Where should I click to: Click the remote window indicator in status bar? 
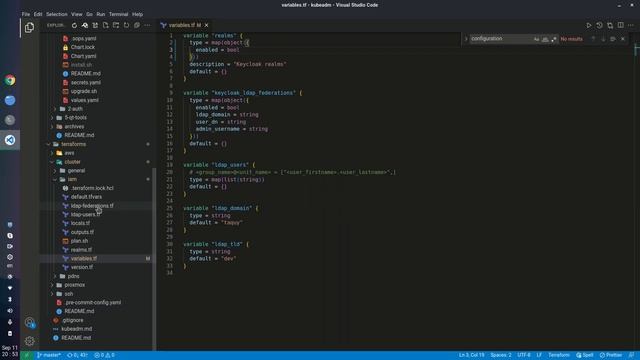click(27, 355)
